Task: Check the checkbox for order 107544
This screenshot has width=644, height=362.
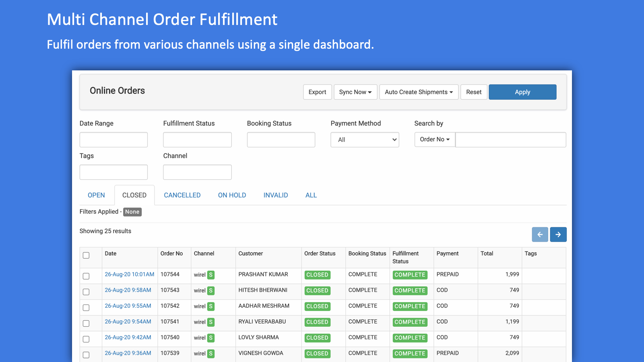Action: (x=86, y=276)
